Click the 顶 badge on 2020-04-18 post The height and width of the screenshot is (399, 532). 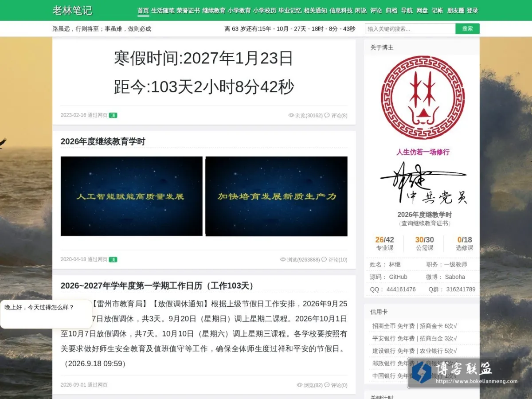(x=113, y=260)
